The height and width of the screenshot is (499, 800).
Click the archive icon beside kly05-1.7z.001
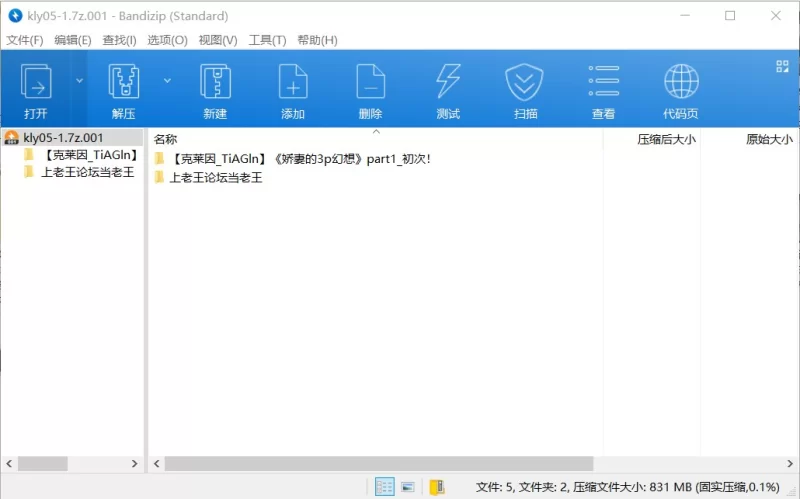pos(11,138)
